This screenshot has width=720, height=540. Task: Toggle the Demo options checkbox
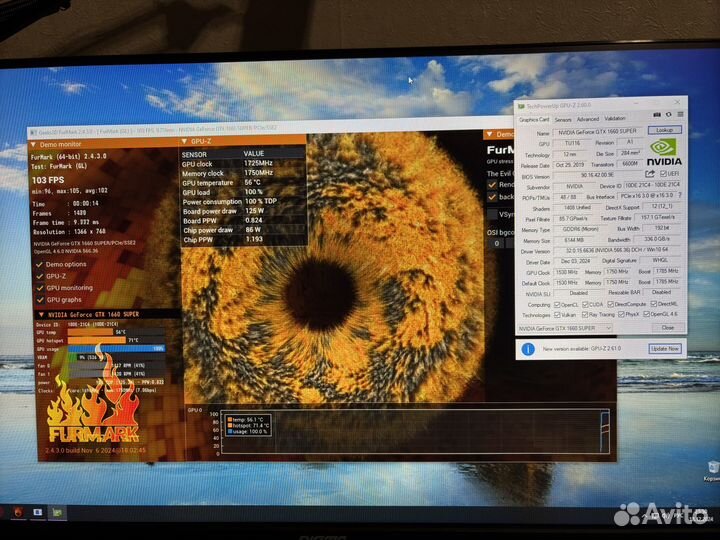tap(39, 265)
